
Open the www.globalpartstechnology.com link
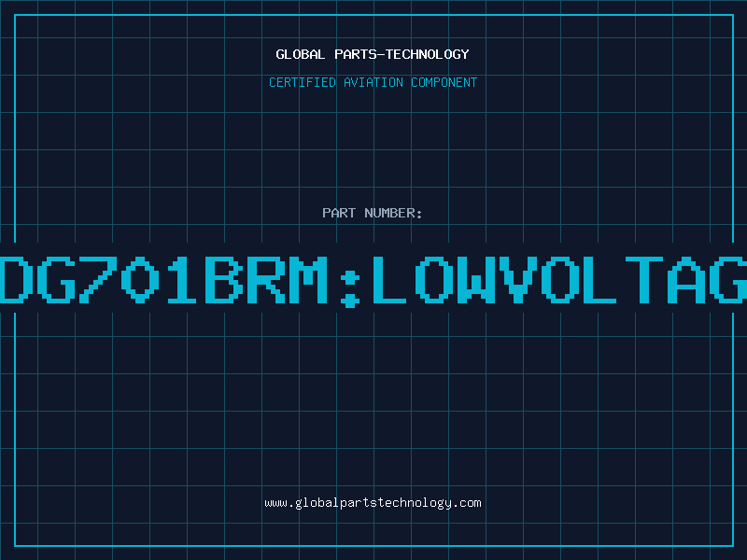tap(373, 503)
